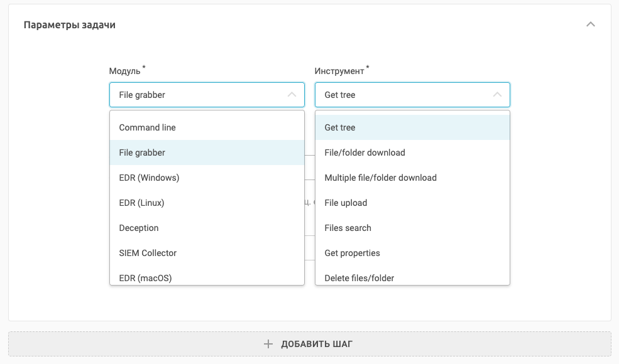Viewport: 619px width, 364px height.
Task: Collapse the Параметры задачи section chevron
Action: (x=590, y=25)
